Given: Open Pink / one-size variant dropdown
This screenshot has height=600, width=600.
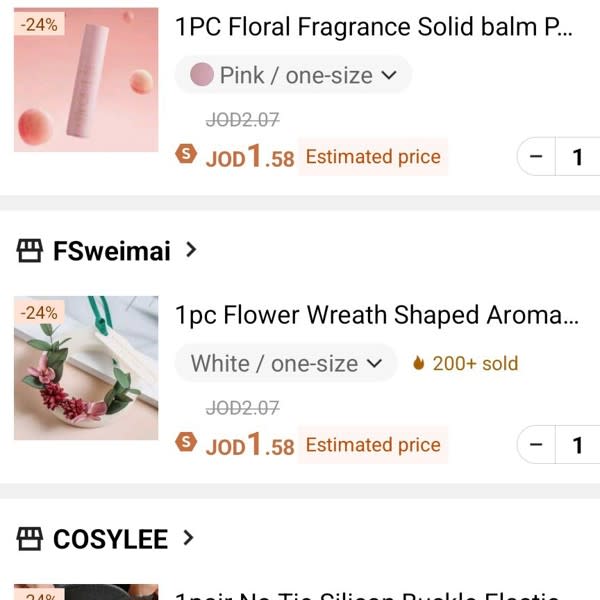Looking at the screenshot, I should point(293,75).
